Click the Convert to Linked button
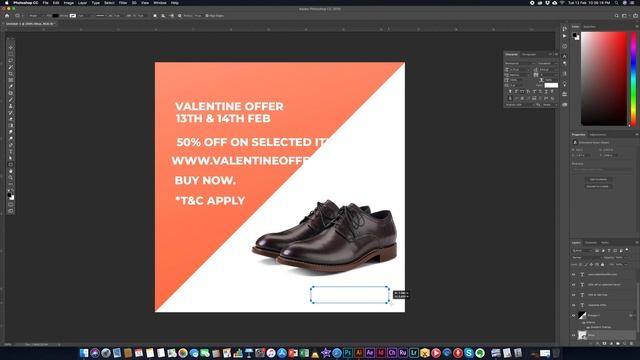Screen dimensions: 640x360 [x=598, y=186]
